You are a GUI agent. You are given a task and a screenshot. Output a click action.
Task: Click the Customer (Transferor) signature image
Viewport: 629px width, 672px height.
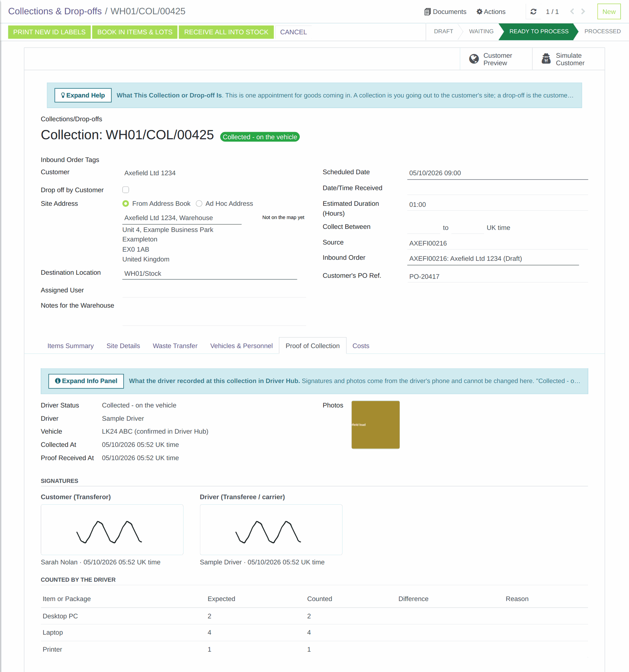tap(112, 530)
